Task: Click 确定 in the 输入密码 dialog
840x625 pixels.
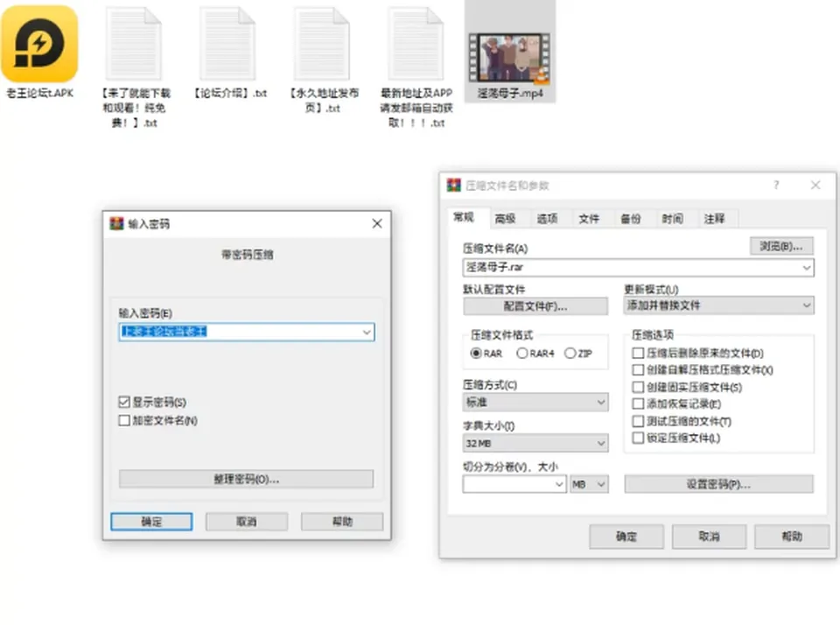Action: (x=151, y=522)
